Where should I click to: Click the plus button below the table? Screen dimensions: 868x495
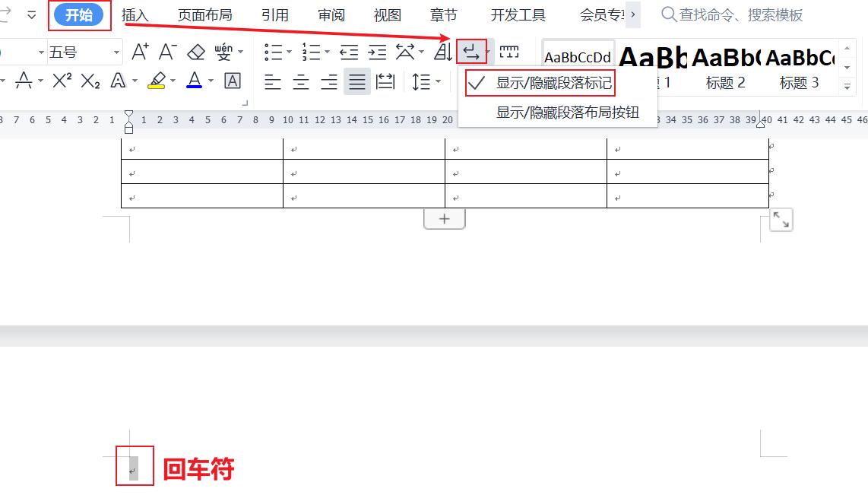pyautogui.click(x=444, y=218)
